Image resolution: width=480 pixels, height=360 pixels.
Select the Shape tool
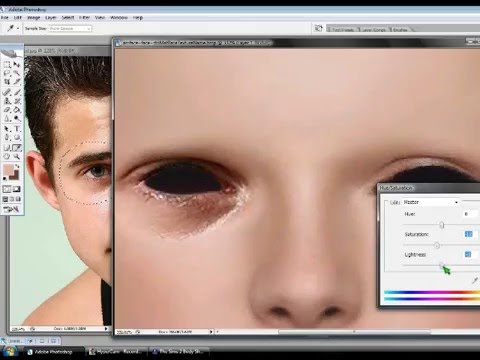coord(17,137)
